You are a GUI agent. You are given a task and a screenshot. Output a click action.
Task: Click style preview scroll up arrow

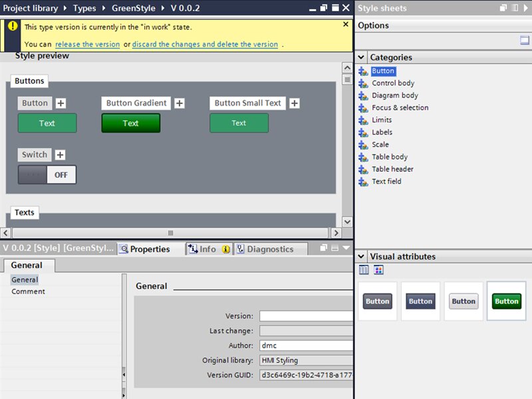click(x=347, y=68)
